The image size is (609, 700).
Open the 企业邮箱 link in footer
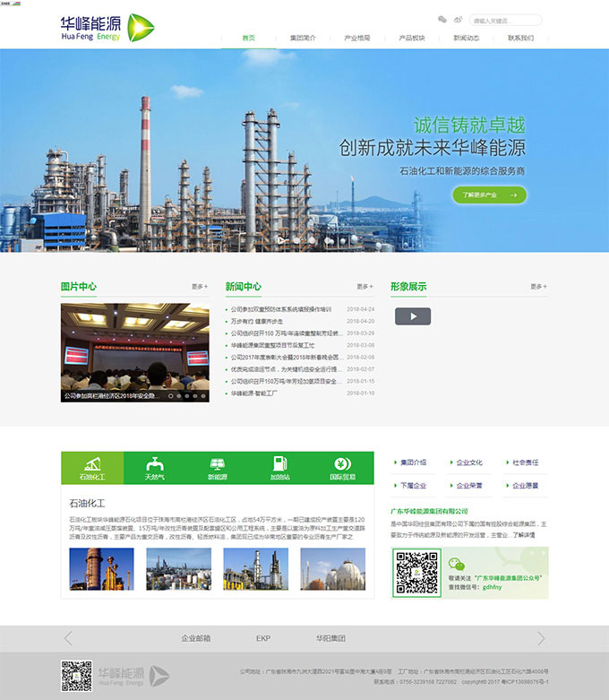[x=195, y=638]
